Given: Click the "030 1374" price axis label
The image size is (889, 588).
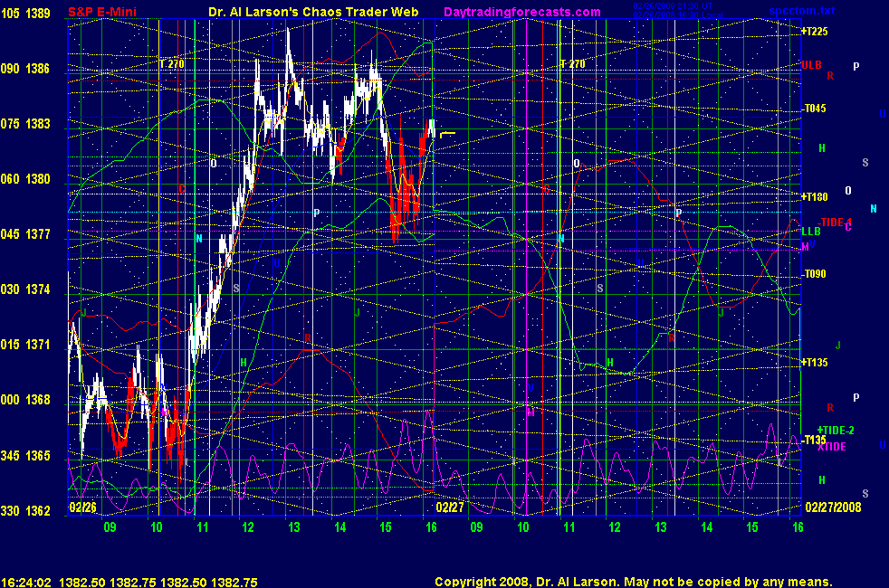Looking at the screenshot, I should coord(25,289).
